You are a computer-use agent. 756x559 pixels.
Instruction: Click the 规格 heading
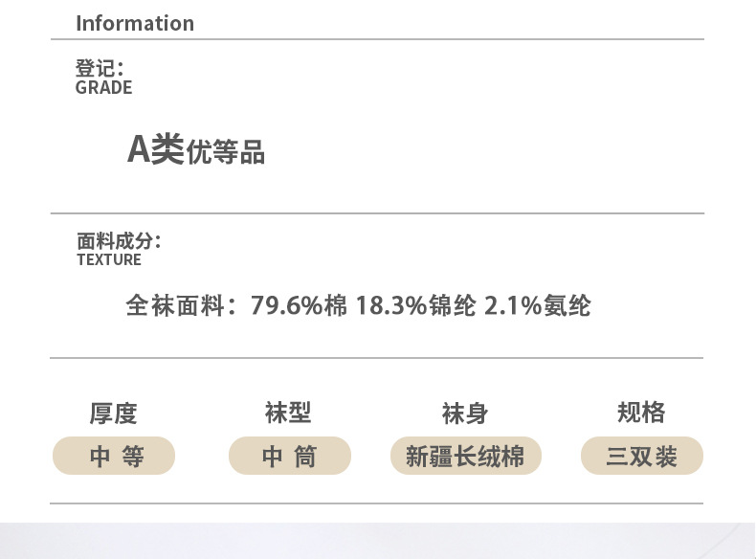[641, 413]
